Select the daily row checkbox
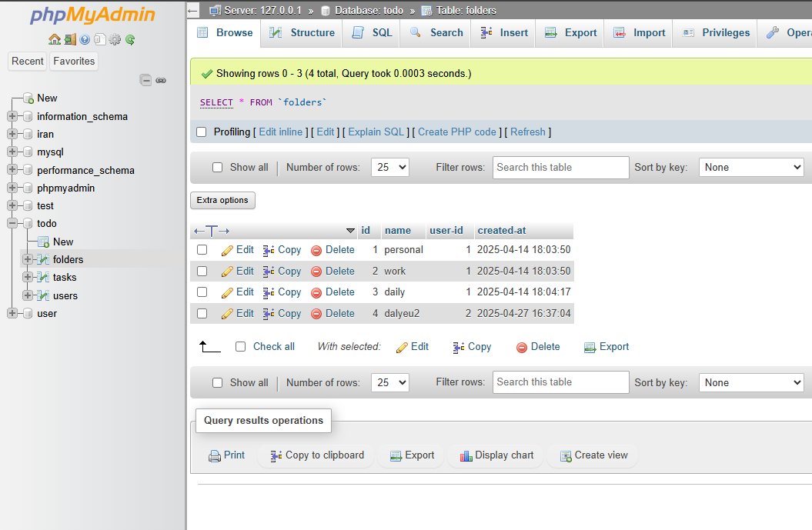This screenshot has height=530, width=812. 202,292
